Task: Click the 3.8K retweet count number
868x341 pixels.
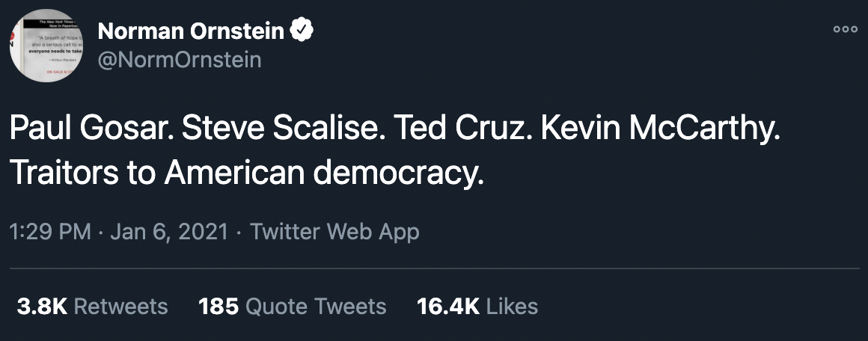Action: (42, 306)
